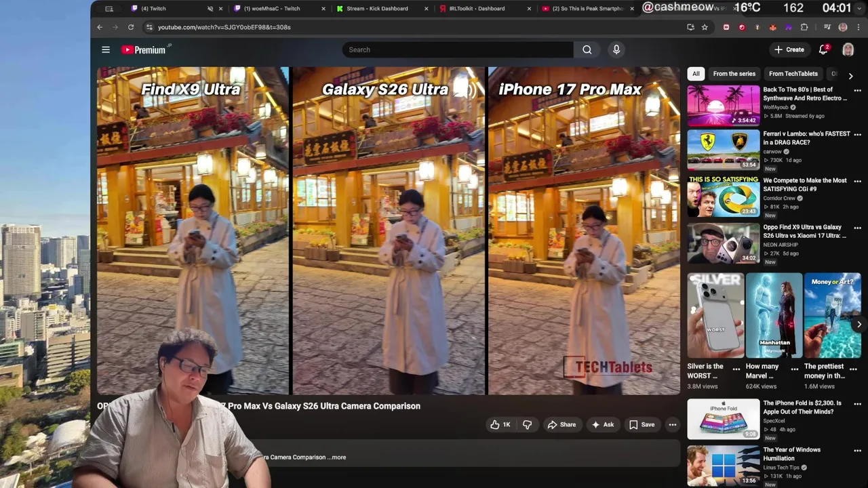868x488 pixels.
Task: Open the YouTube account avatar menu
Action: (848, 49)
